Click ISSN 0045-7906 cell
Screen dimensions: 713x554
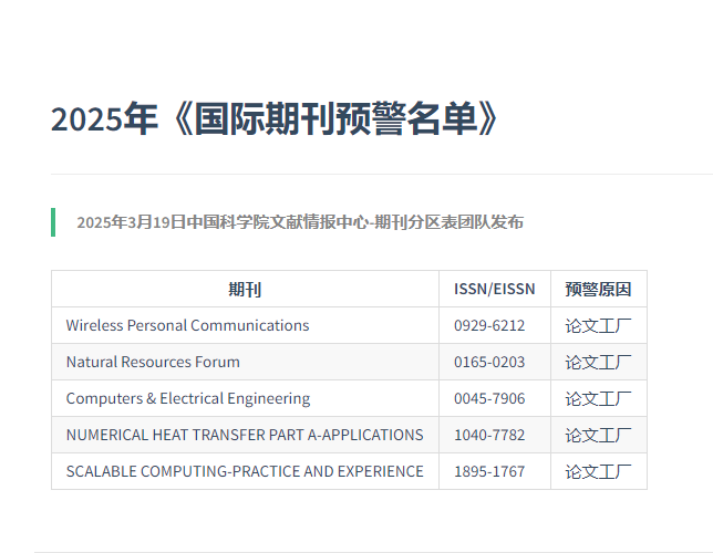(489, 398)
